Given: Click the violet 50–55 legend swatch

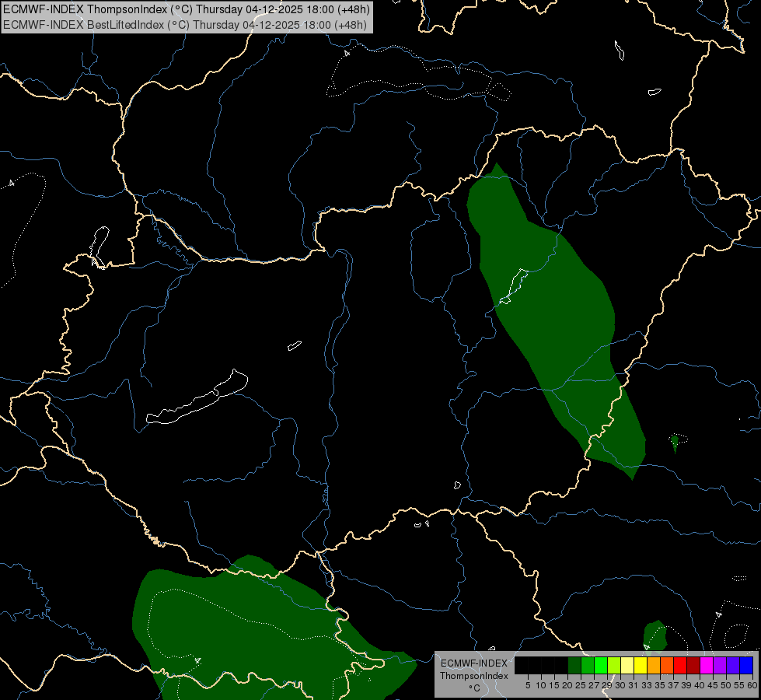Looking at the screenshot, I should pyautogui.click(x=733, y=665).
